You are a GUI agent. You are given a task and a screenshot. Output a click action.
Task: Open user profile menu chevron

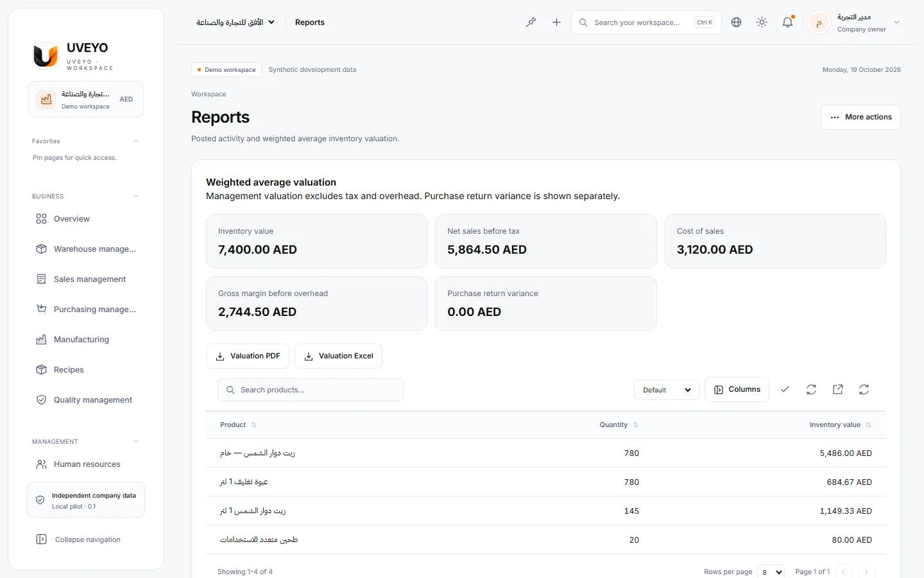(x=897, y=22)
